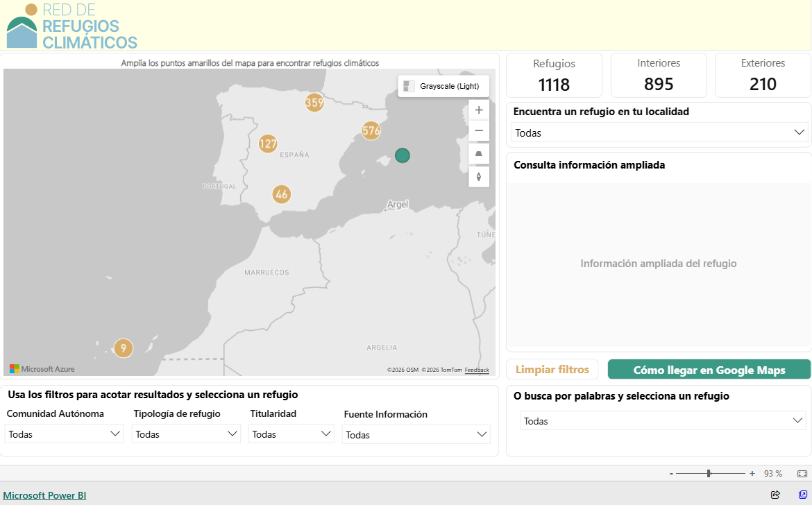Click the 93 % zoom level text
Image resolution: width=812 pixels, height=505 pixels.
point(772,473)
